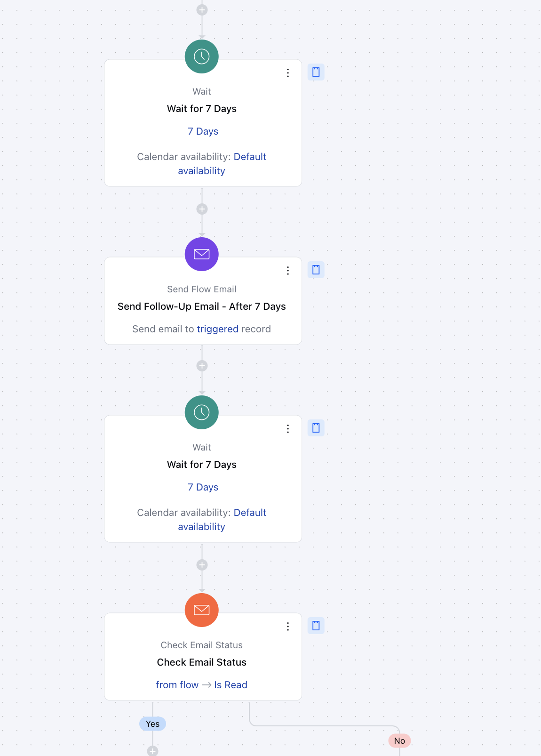The height and width of the screenshot is (756, 541).
Task: Click the 'from flow → Is Read' link
Action: point(202,685)
